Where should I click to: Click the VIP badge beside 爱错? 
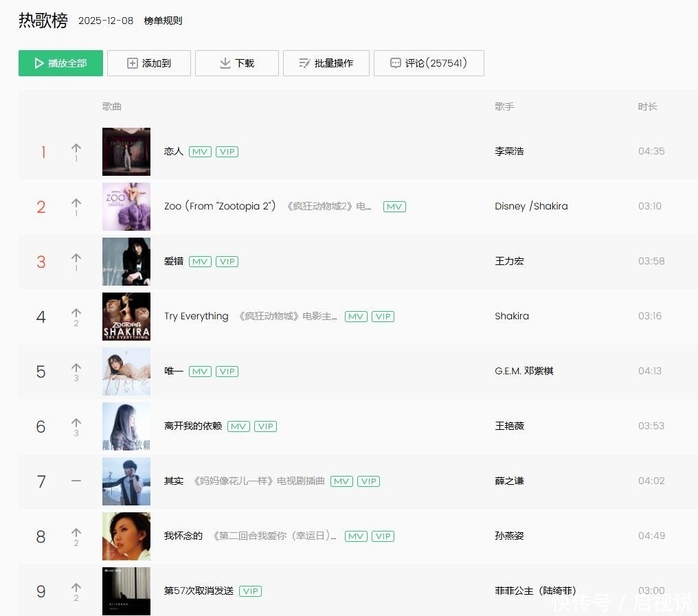tap(227, 262)
